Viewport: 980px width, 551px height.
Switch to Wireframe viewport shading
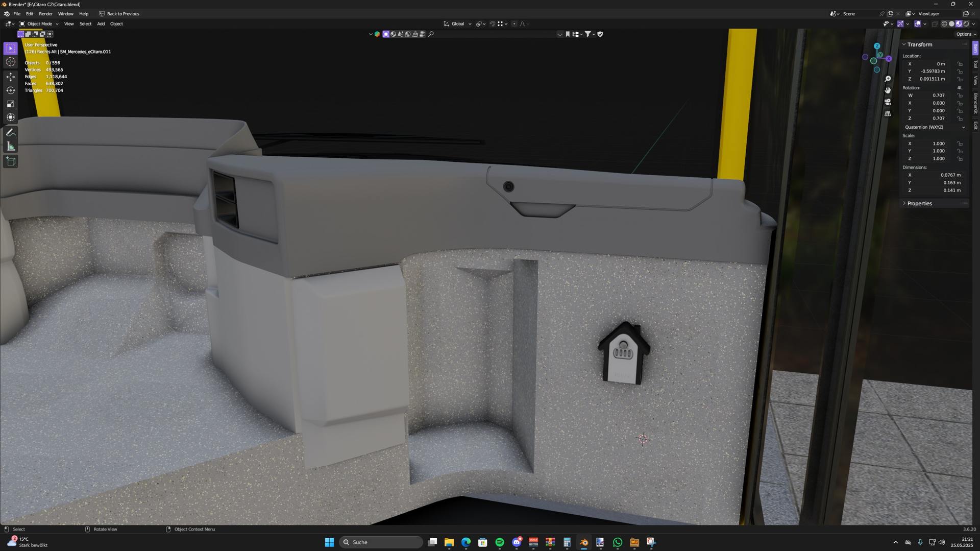click(x=944, y=24)
